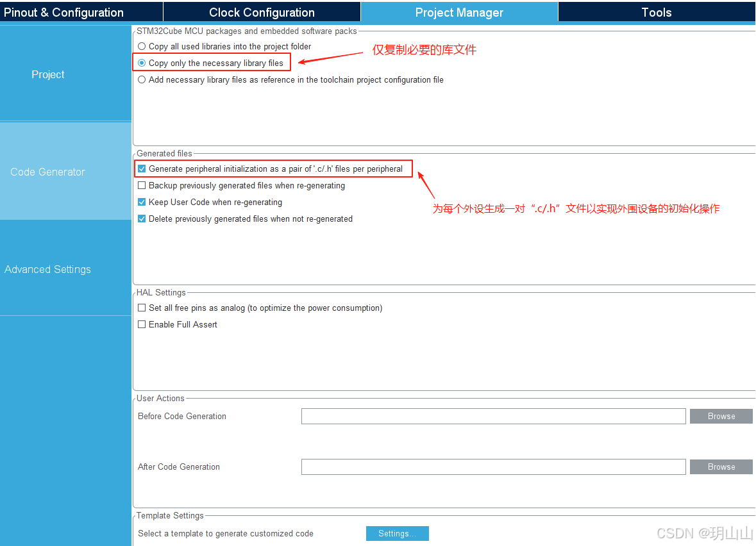Screen dimensions: 756x546
Task: Open the Clock Configuration tab
Action: point(262,12)
